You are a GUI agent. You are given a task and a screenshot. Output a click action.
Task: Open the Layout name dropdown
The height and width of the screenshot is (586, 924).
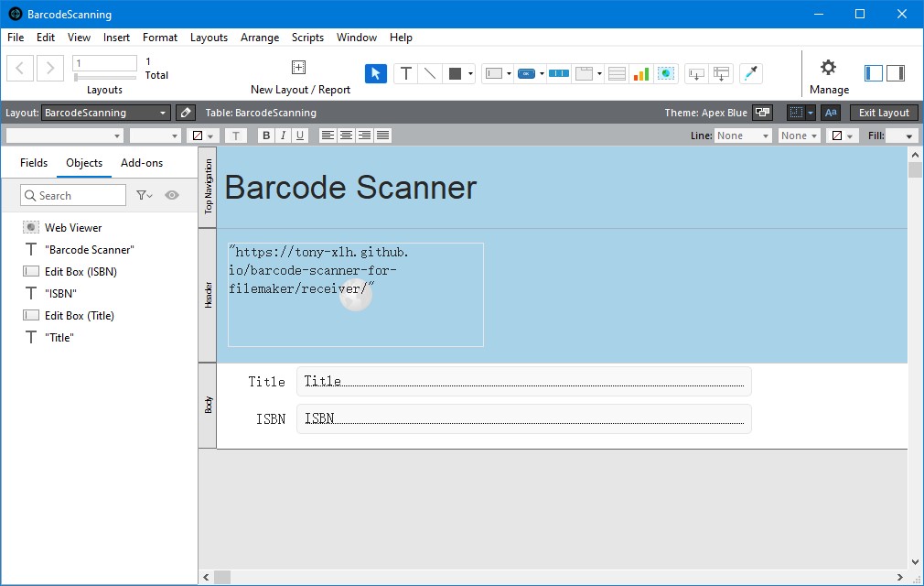[x=106, y=113]
